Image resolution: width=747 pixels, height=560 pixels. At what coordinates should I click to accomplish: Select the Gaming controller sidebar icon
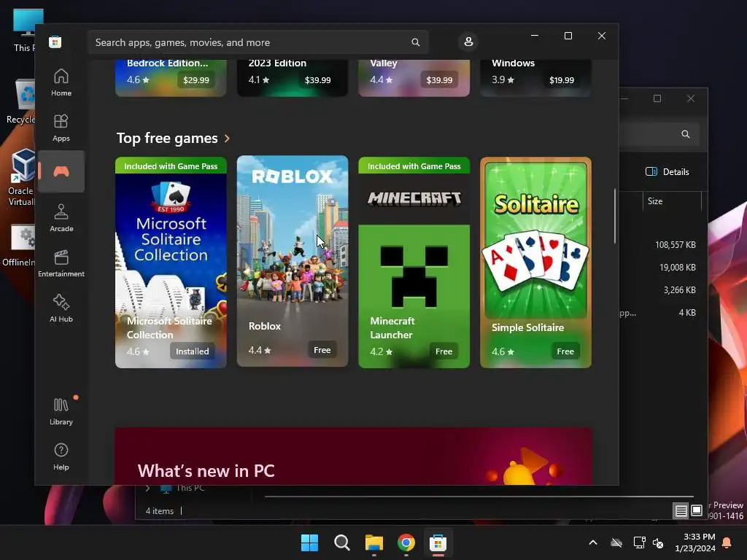point(61,171)
